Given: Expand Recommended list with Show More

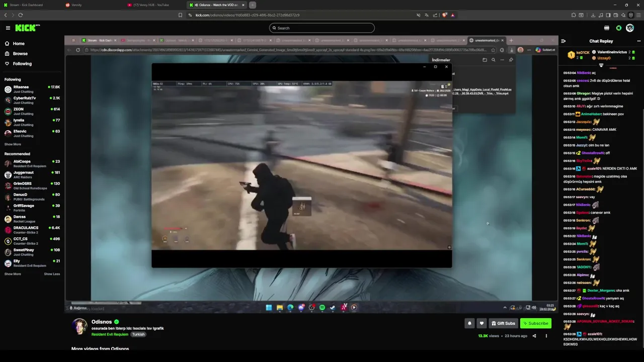Looking at the screenshot, I should 13,274.
